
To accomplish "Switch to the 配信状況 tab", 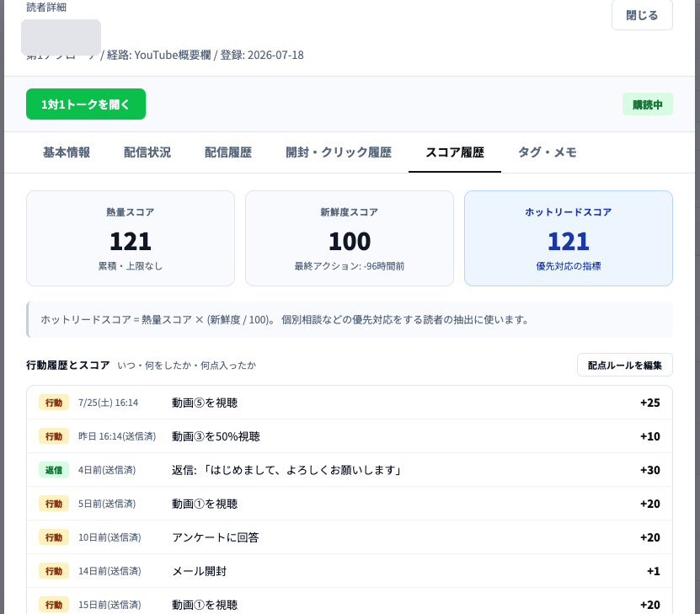I will click(x=147, y=152).
